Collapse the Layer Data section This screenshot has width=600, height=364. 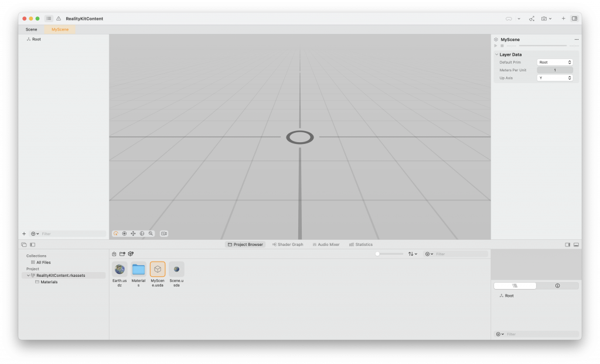(x=497, y=54)
